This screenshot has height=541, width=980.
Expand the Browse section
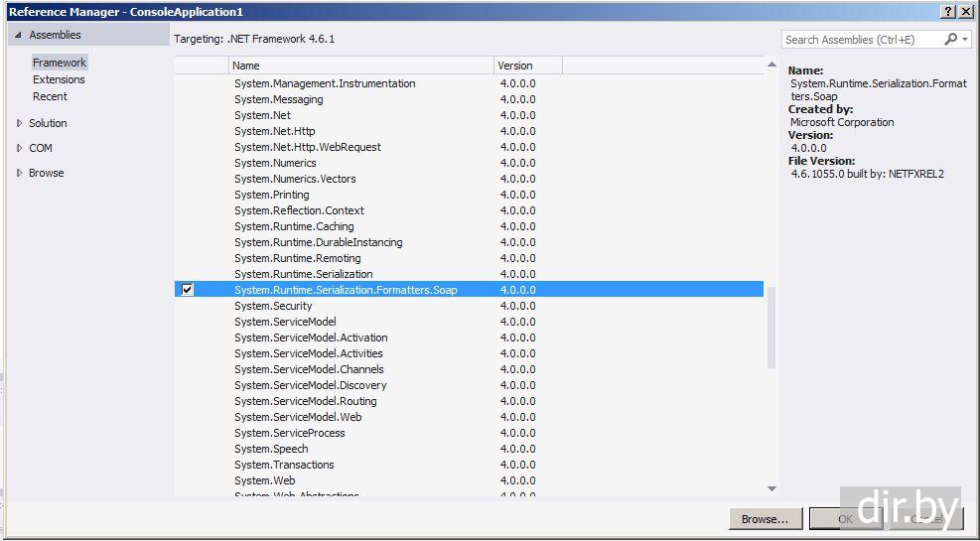click(19, 173)
